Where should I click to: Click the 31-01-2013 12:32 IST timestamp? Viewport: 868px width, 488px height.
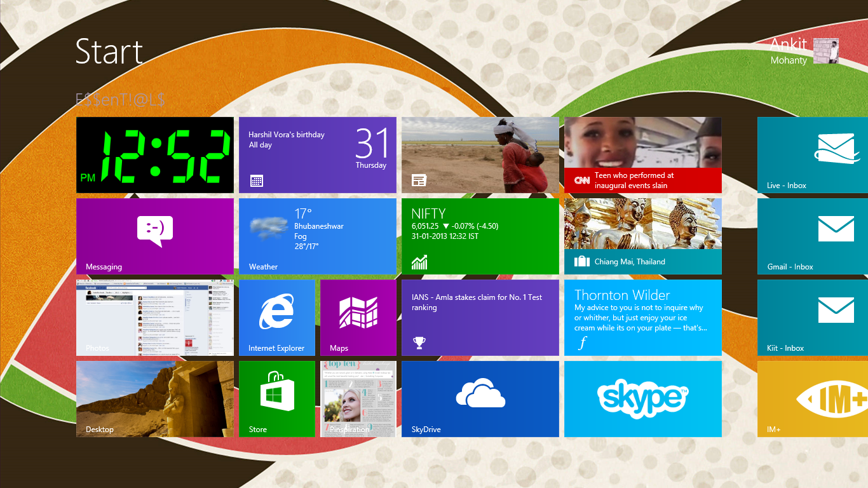445,236
